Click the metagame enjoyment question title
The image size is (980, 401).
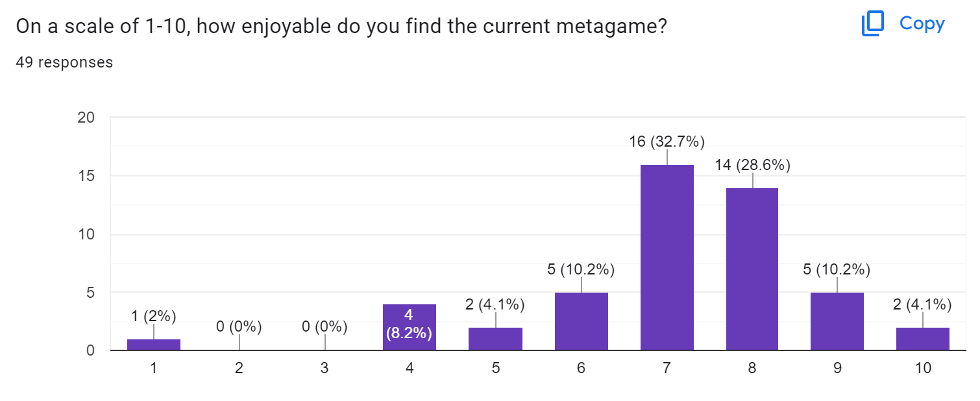coord(341,27)
